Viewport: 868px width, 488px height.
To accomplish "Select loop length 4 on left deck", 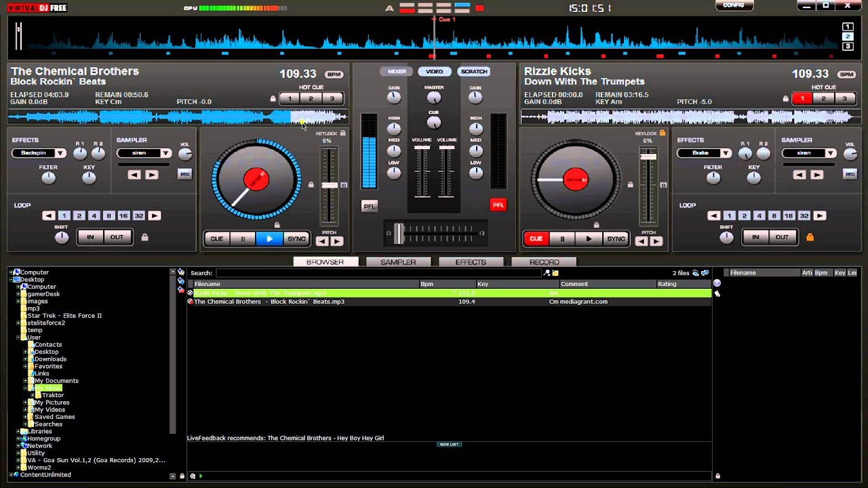I will point(94,216).
